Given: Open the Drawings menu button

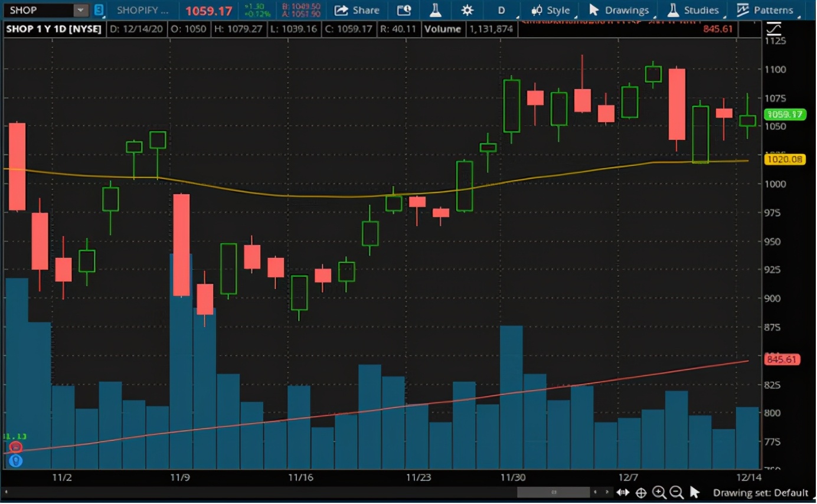Looking at the screenshot, I should coord(619,10).
